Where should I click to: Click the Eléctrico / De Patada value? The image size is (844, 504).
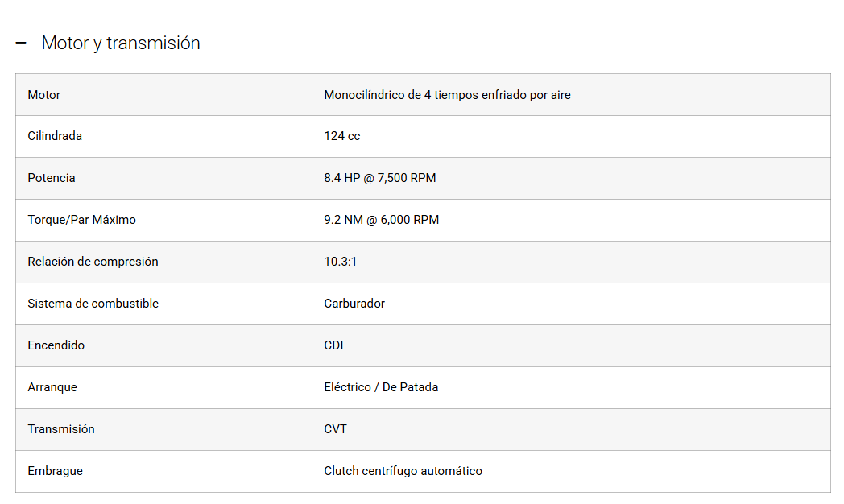click(x=381, y=387)
